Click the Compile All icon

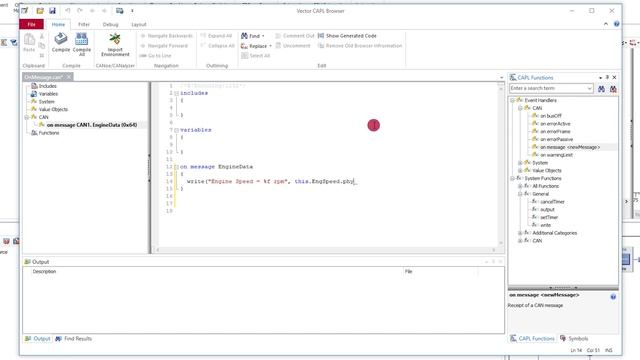[82, 39]
